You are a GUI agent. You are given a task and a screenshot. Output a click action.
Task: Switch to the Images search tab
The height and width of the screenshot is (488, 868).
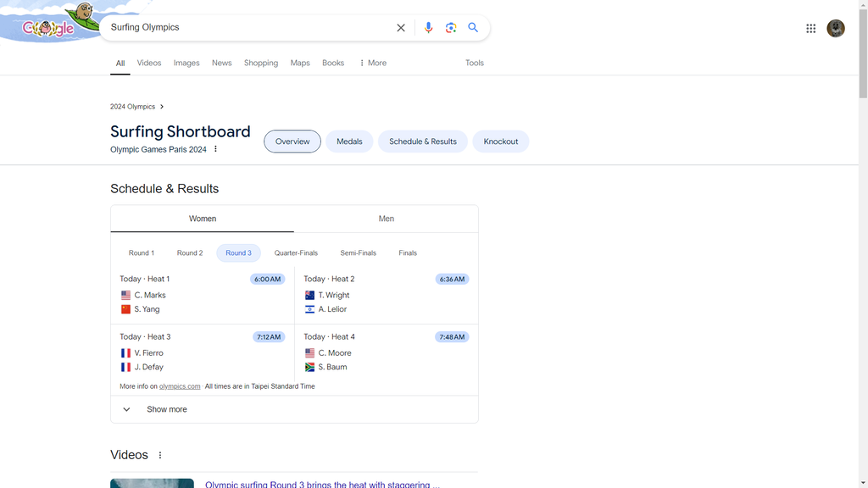[x=186, y=63]
